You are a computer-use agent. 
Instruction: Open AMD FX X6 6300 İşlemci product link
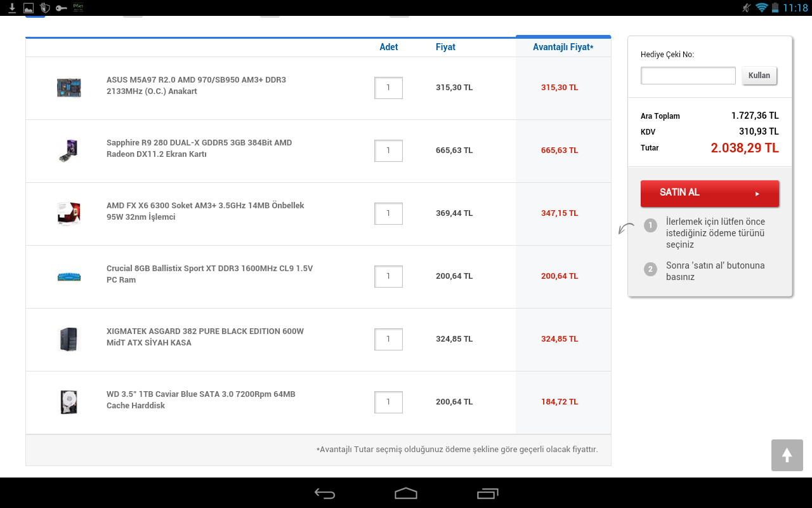pyautogui.click(x=206, y=211)
